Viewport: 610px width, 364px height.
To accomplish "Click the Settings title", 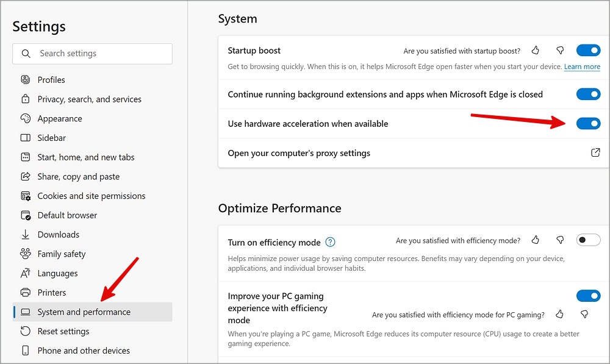I will 39,26.
